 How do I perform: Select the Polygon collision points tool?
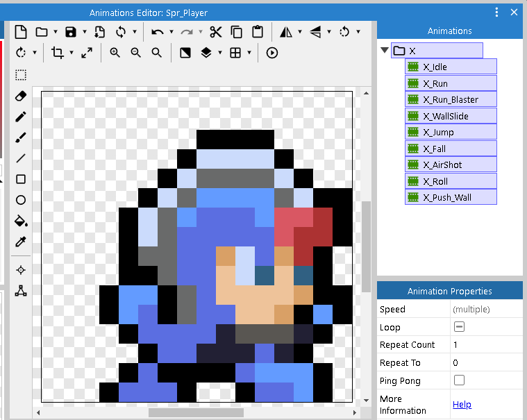tap(21, 291)
